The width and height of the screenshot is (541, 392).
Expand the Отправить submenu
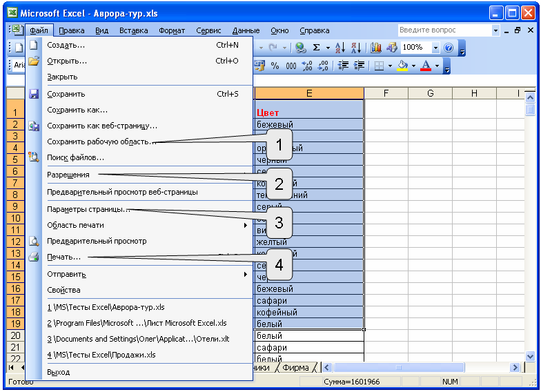click(x=246, y=275)
